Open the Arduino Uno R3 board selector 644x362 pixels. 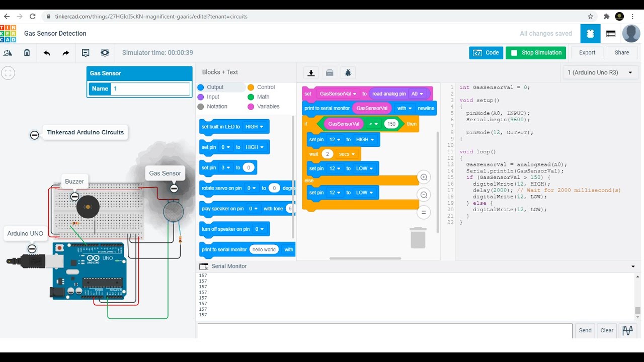tap(600, 72)
